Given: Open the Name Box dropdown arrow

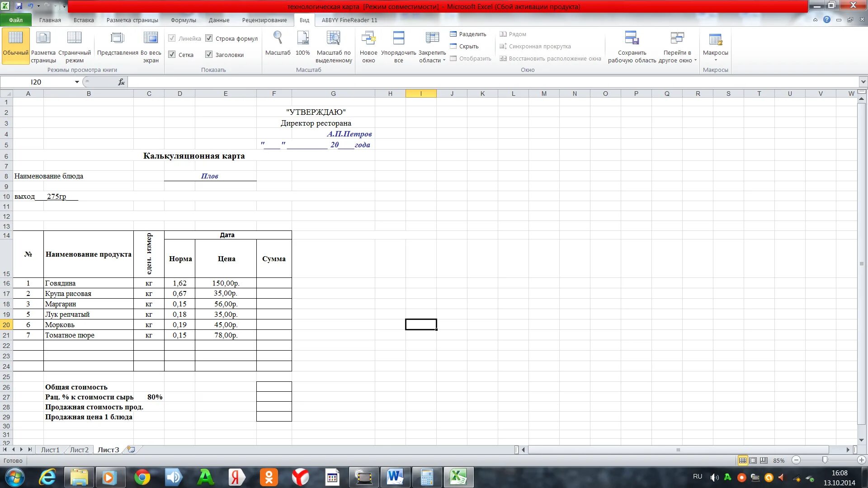Looking at the screenshot, I should pyautogui.click(x=77, y=82).
